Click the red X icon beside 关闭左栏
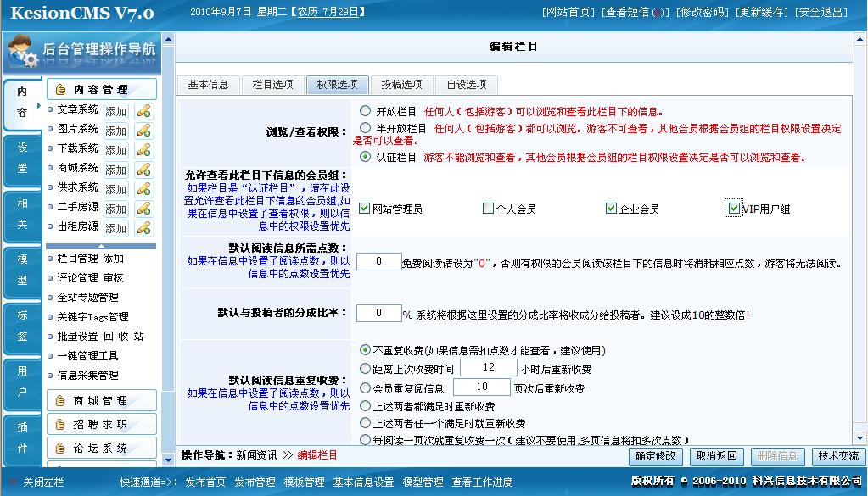Screen dimensions: 868x496 14,482
